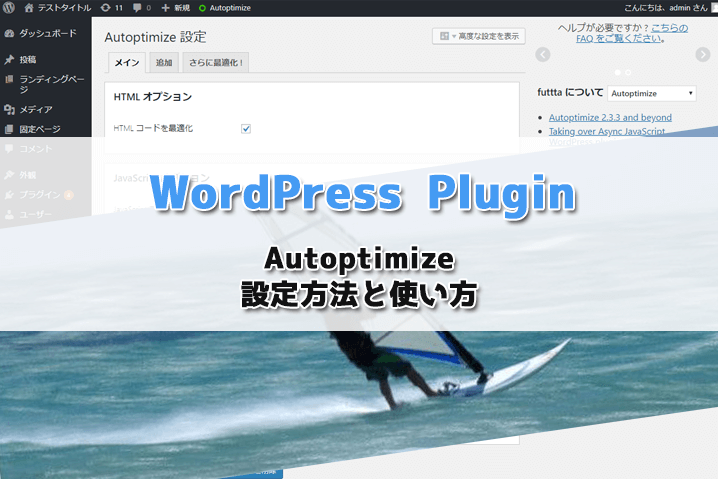718x479 pixels.
Task: Click the 固定ページ pages icon
Action: [9, 129]
